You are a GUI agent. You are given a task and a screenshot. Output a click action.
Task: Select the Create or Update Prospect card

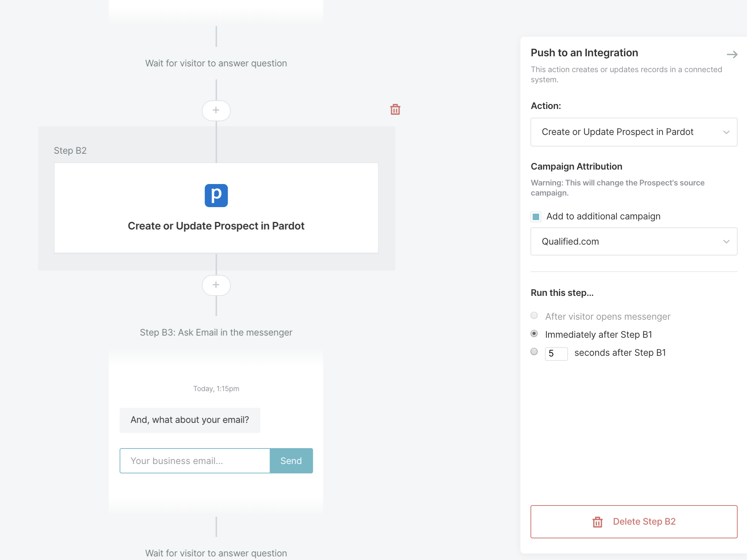click(x=216, y=208)
